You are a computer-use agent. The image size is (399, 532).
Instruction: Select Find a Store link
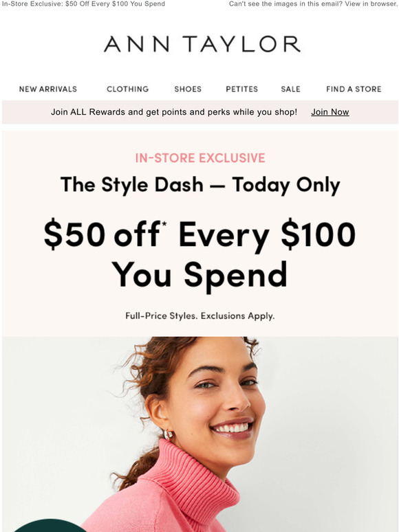354,89
